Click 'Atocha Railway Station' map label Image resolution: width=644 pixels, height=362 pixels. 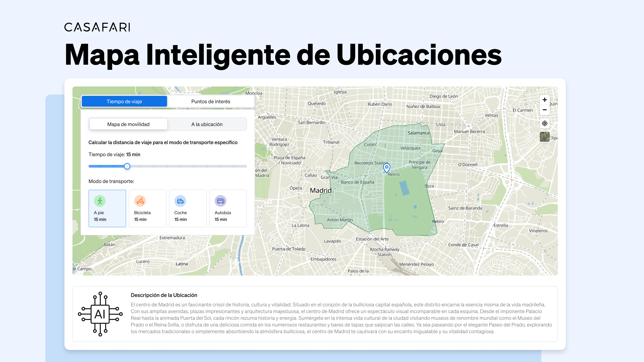tap(385, 252)
